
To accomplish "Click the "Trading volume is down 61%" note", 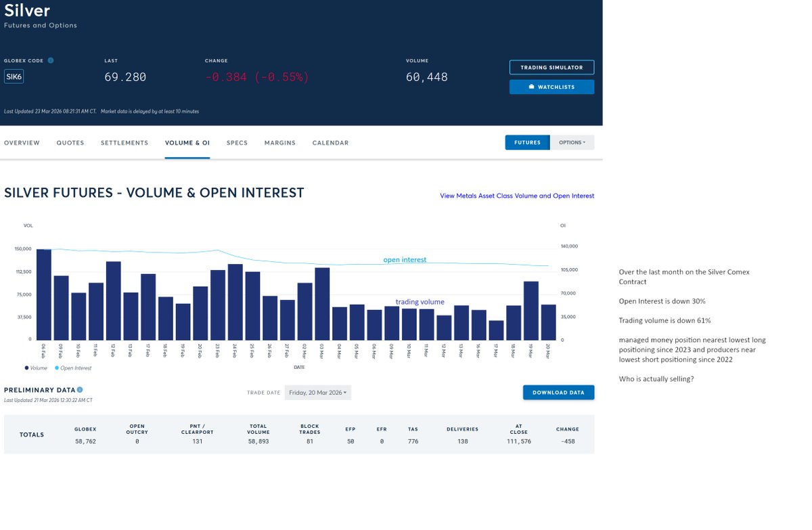I will tap(664, 321).
